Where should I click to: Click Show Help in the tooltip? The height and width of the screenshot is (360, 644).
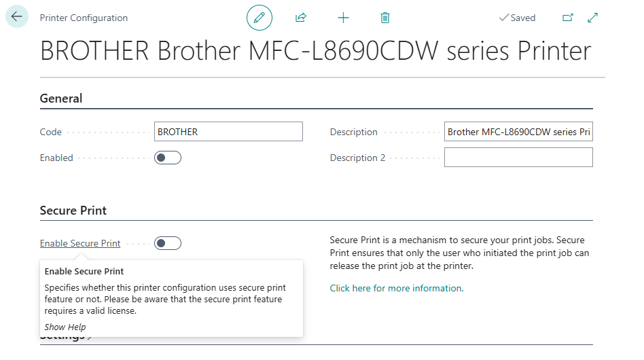(65, 327)
